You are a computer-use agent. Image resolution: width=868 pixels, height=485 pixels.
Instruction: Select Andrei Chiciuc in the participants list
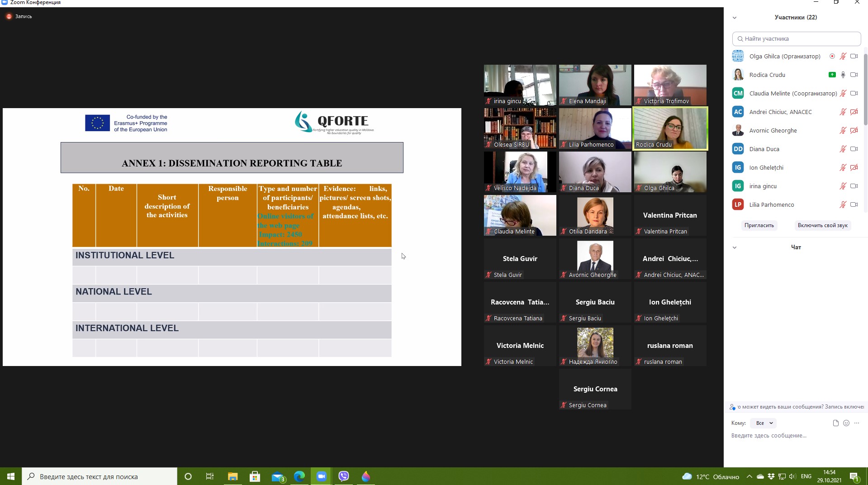[x=780, y=112]
